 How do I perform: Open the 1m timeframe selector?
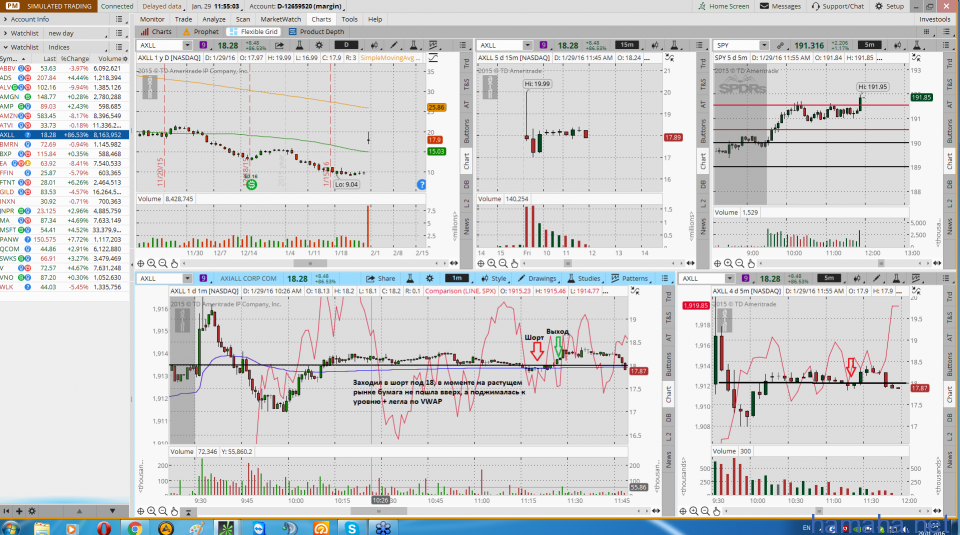[457, 279]
